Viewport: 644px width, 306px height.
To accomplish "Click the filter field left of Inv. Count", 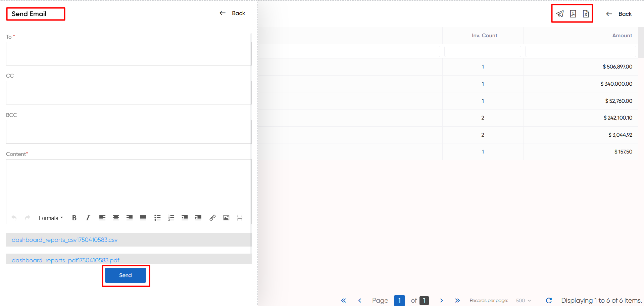I will pyautogui.click(x=349, y=51).
